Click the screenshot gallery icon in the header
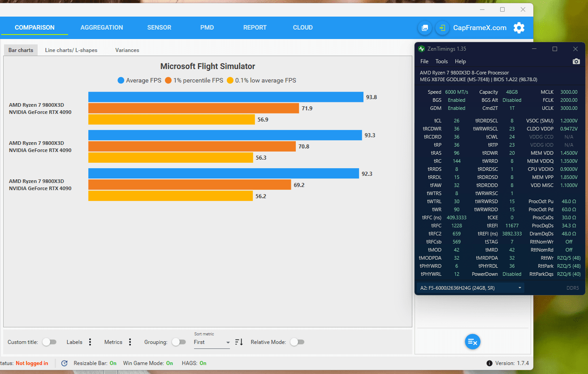 coord(424,28)
